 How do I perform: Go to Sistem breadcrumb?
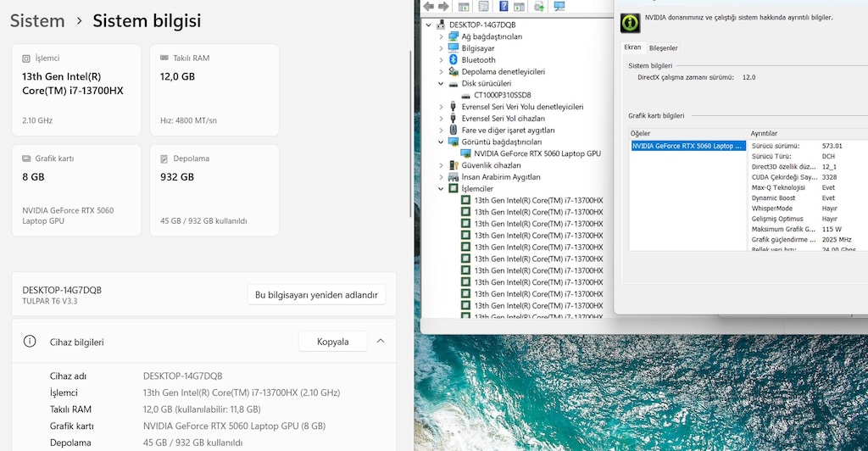click(x=37, y=21)
